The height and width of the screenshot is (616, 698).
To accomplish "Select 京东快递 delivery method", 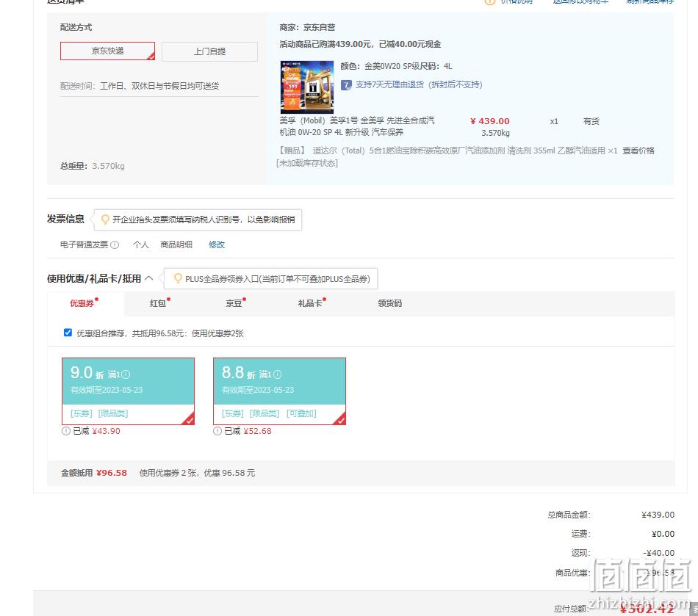I will coord(107,51).
